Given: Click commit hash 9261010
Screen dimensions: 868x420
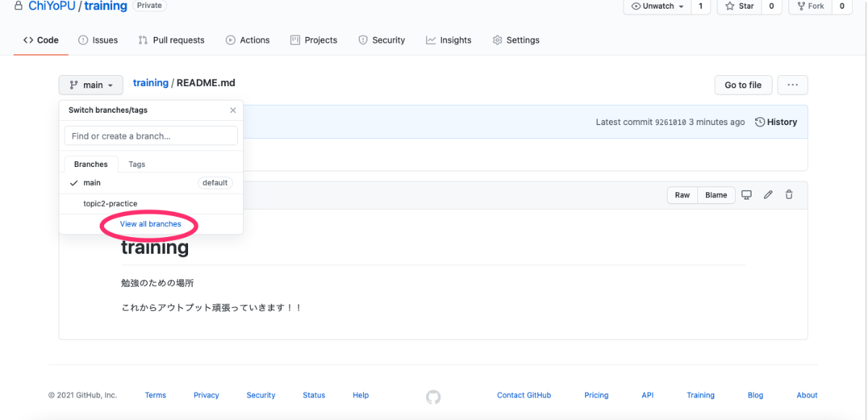Looking at the screenshot, I should click(x=671, y=123).
